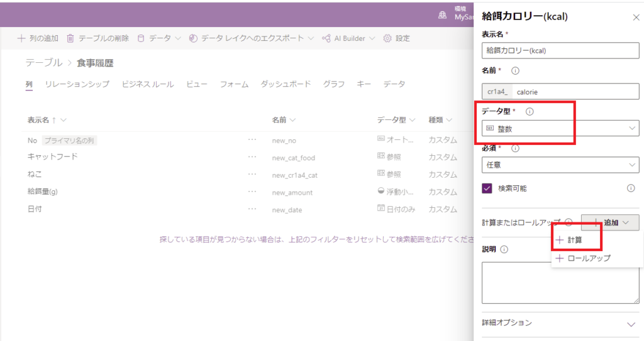Click the export to data lake icon
644x341 pixels.
pos(193,38)
